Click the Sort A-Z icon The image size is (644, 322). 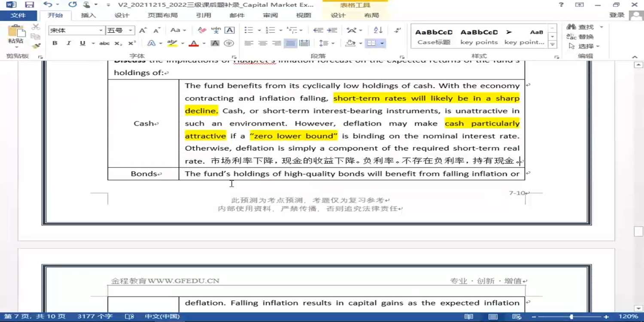tap(378, 30)
